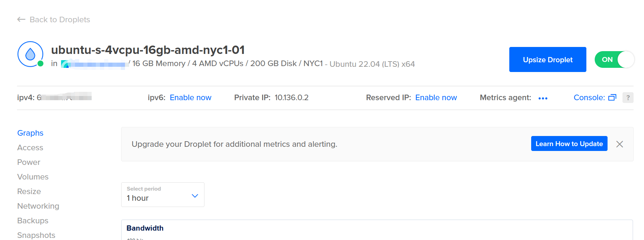The height and width of the screenshot is (240, 644).
Task: Open the Power section
Action: point(29,162)
